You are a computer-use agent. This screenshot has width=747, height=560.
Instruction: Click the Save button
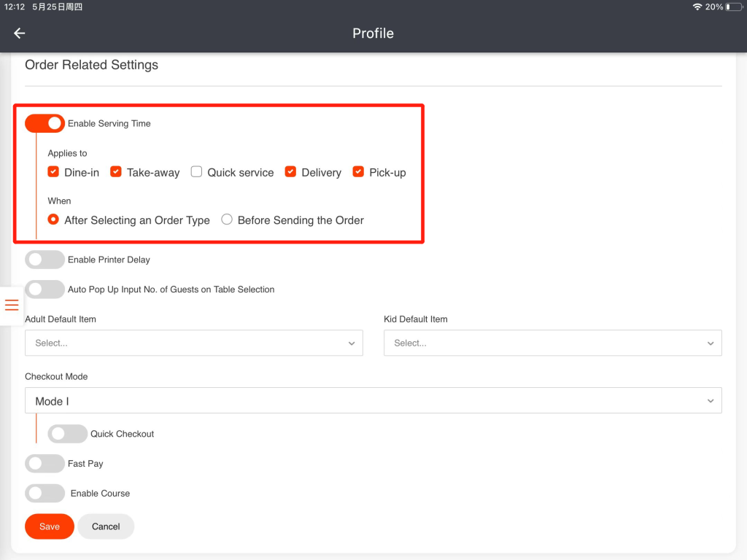pos(50,526)
